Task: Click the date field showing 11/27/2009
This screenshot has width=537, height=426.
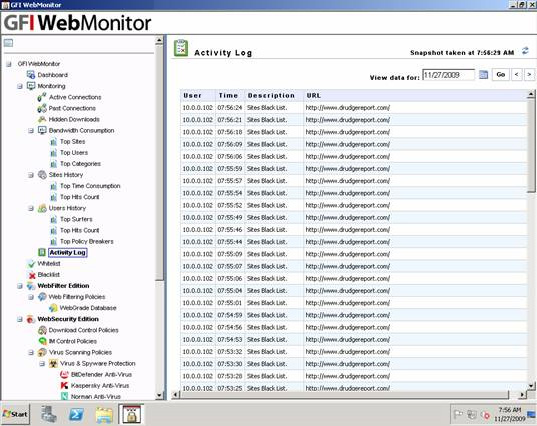Action: [448, 75]
